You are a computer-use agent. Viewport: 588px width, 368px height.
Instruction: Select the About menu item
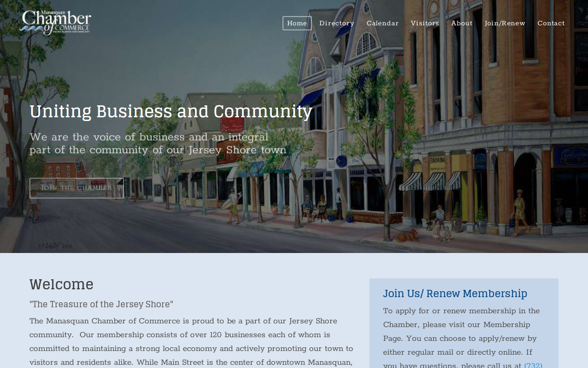[462, 23]
